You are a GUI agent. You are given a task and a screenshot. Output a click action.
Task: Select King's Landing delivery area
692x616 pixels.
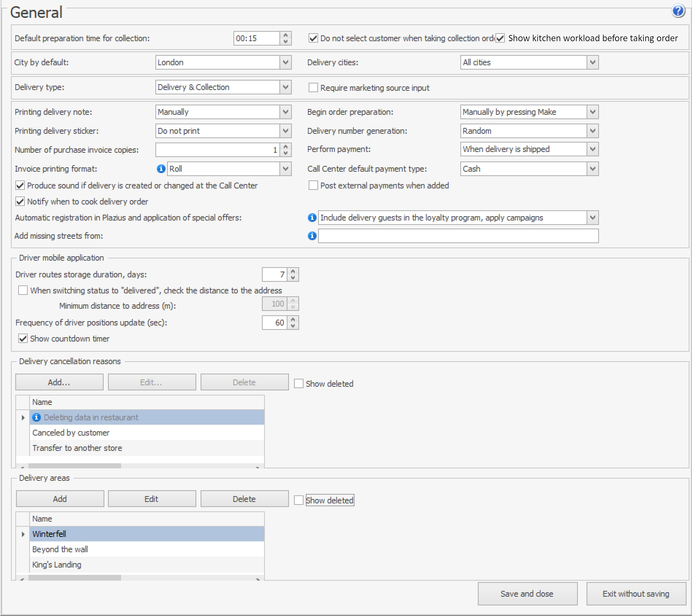(57, 565)
